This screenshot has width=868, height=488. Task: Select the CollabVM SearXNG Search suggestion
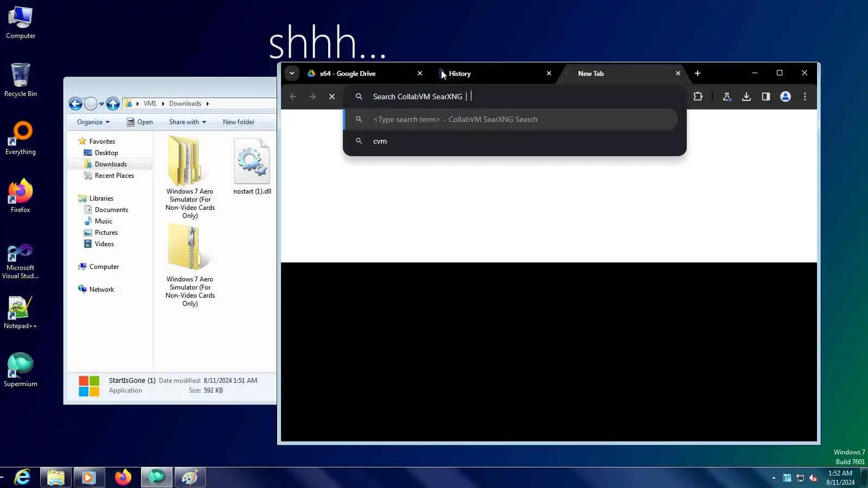point(511,119)
